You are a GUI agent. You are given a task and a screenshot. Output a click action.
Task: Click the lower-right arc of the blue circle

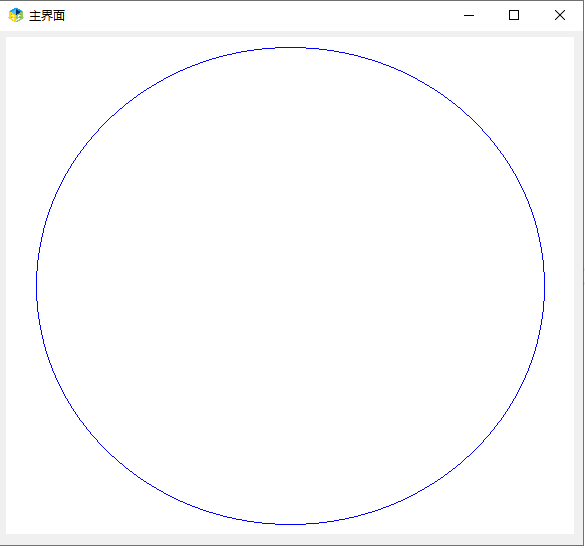click(470, 455)
